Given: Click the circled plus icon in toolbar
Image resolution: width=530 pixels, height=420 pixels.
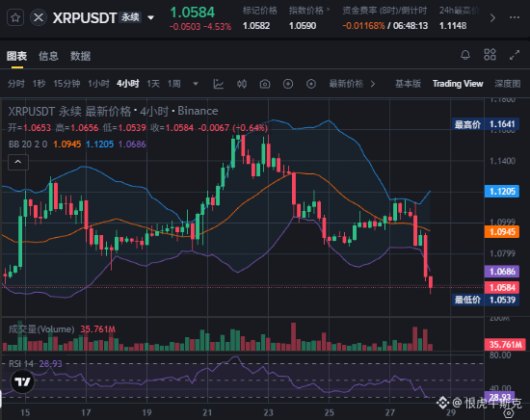Looking at the screenshot, I should click(288, 84).
